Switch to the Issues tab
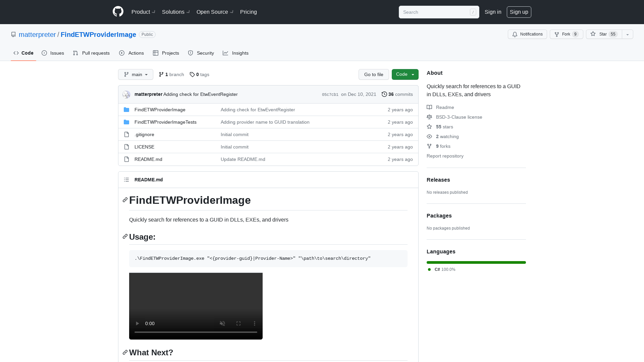 (x=53, y=53)
